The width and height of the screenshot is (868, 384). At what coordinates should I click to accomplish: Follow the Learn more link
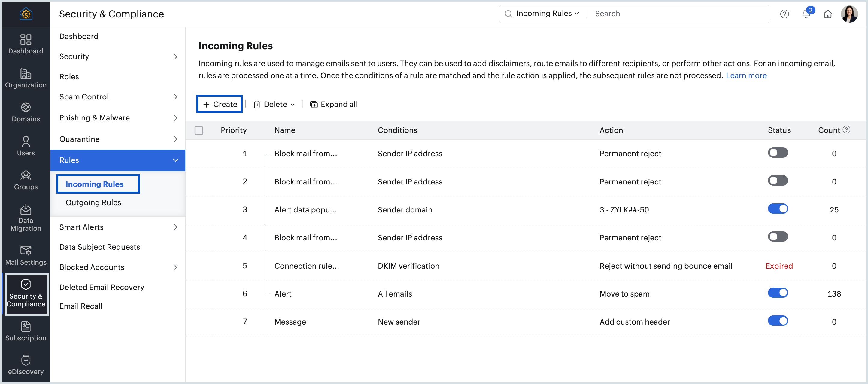[746, 75]
